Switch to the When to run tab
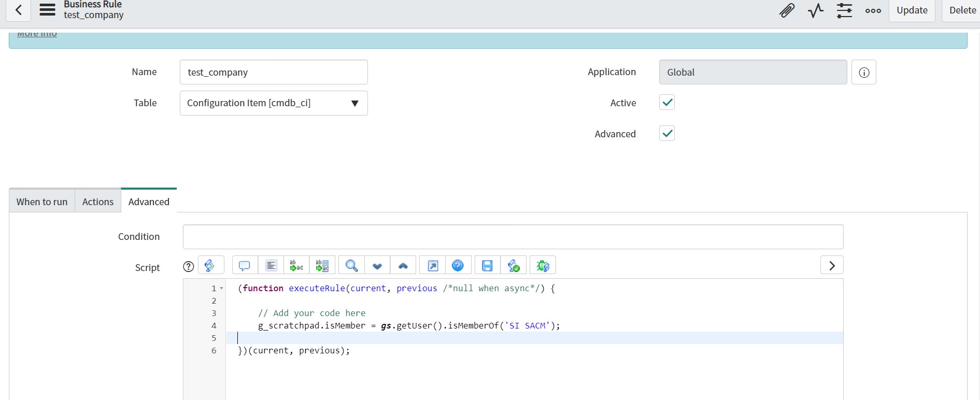980x400 pixels. [x=42, y=202]
